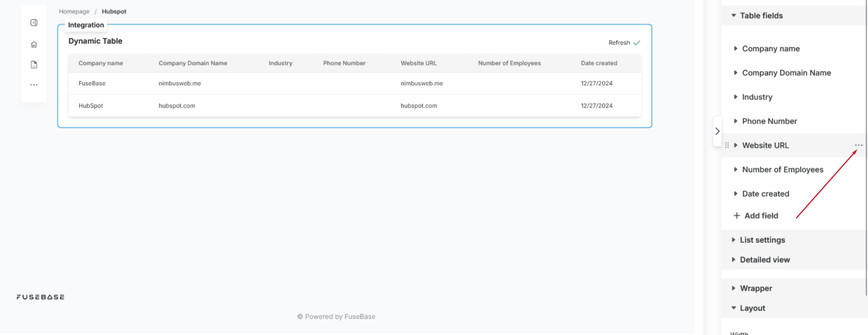Click the Industry column header
868x335 pixels.
[280, 63]
